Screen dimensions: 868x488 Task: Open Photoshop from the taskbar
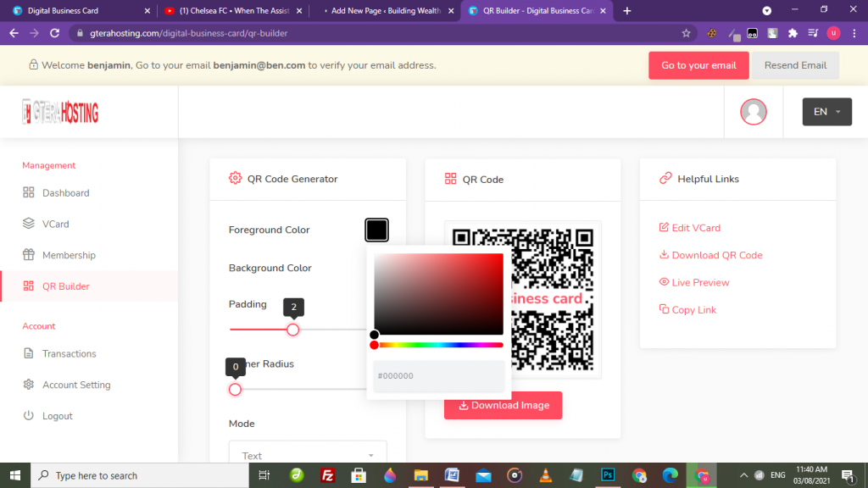pos(608,475)
